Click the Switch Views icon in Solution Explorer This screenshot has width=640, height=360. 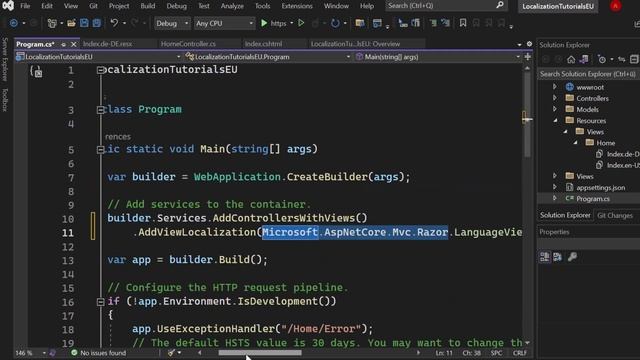pos(584,60)
